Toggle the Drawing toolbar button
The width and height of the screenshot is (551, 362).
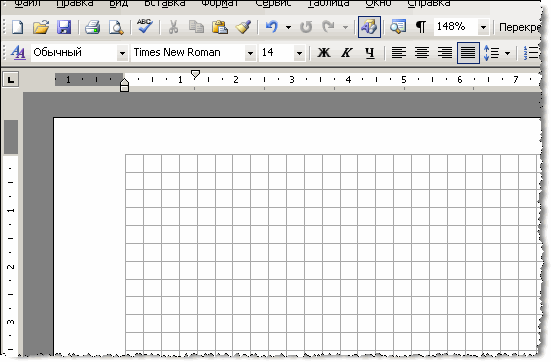coord(369,27)
